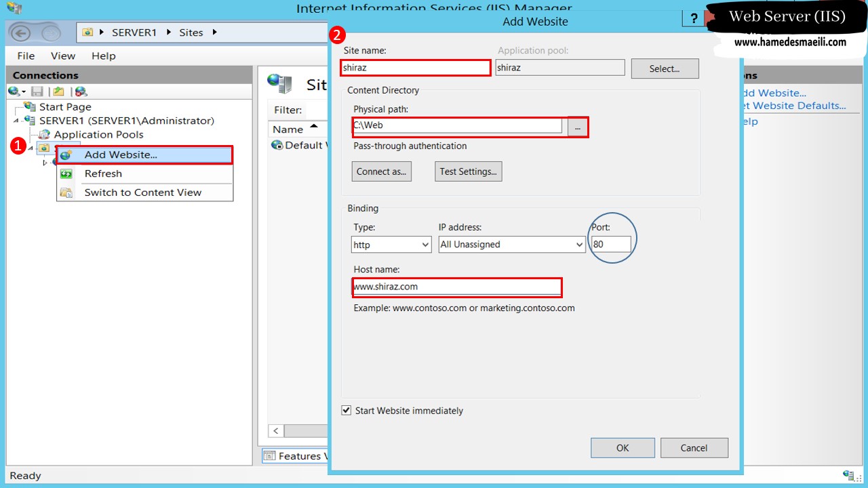This screenshot has height=488, width=868.
Task: Click the Port number field
Action: pos(610,245)
